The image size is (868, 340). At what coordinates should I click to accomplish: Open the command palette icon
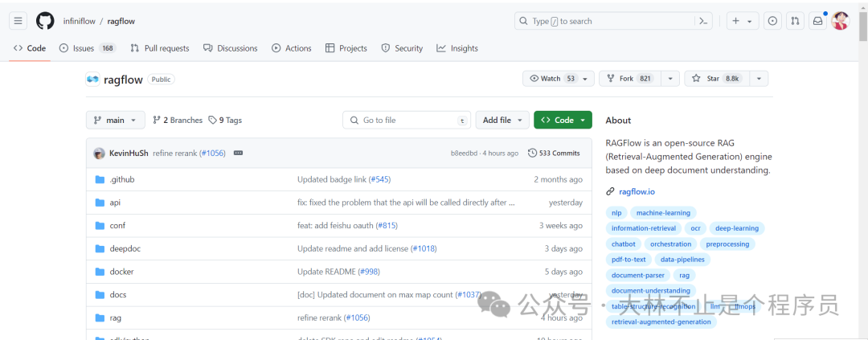point(703,21)
